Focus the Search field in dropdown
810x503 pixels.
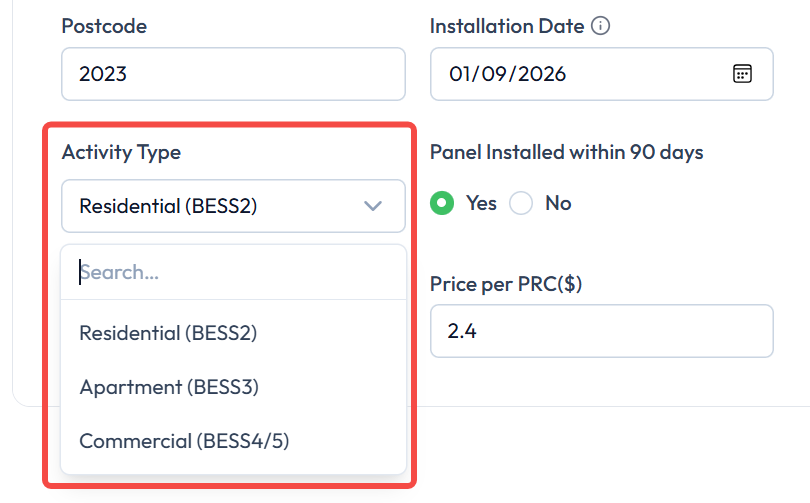233,272
